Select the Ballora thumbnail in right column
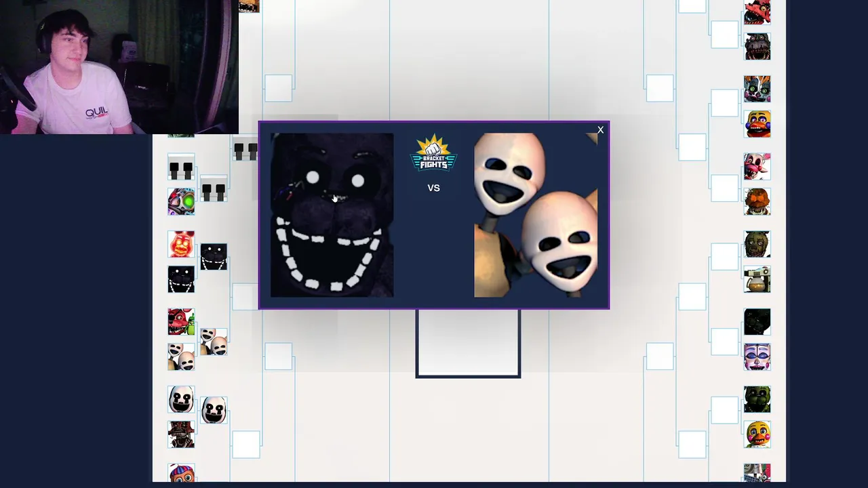868x488 pixels. [757, 357]
